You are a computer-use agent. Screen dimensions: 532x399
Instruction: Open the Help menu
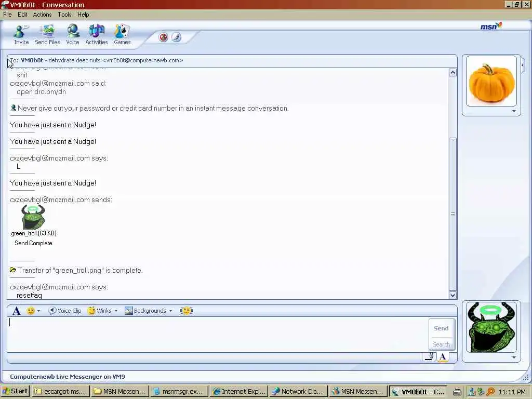83,14
